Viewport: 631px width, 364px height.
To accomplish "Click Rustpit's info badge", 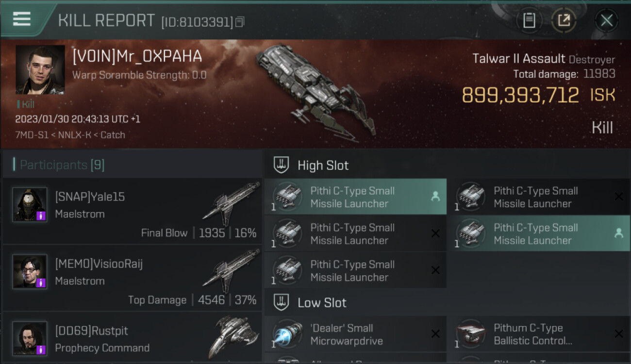I will tap(41, 349).
